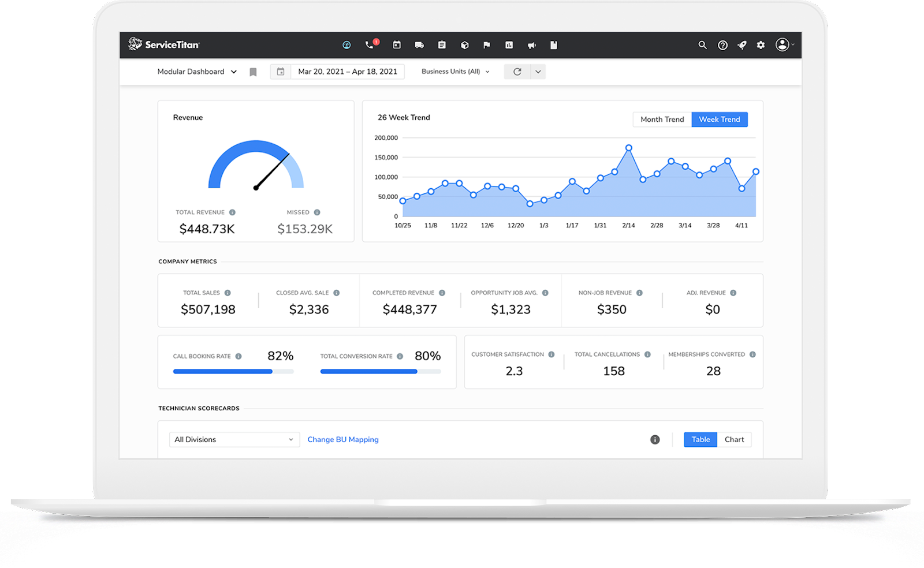Open the calendar scheduling icon
This screenshot has height=568, width=924.
pos(397,44)
